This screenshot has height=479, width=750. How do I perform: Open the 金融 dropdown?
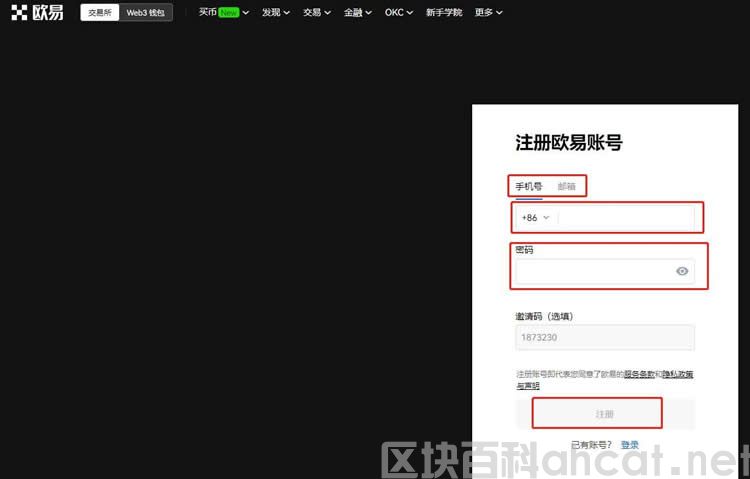[x=358, y=12]
